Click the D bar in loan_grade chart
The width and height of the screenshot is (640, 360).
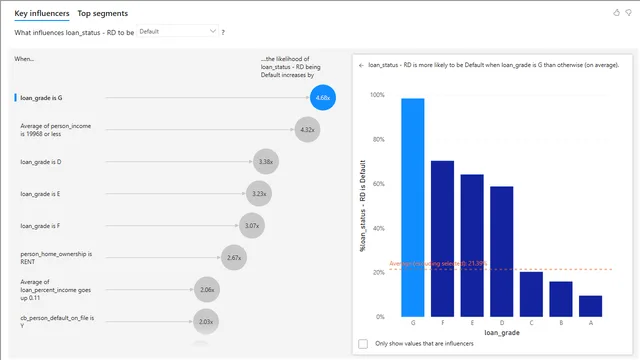(x=502, y=251)
